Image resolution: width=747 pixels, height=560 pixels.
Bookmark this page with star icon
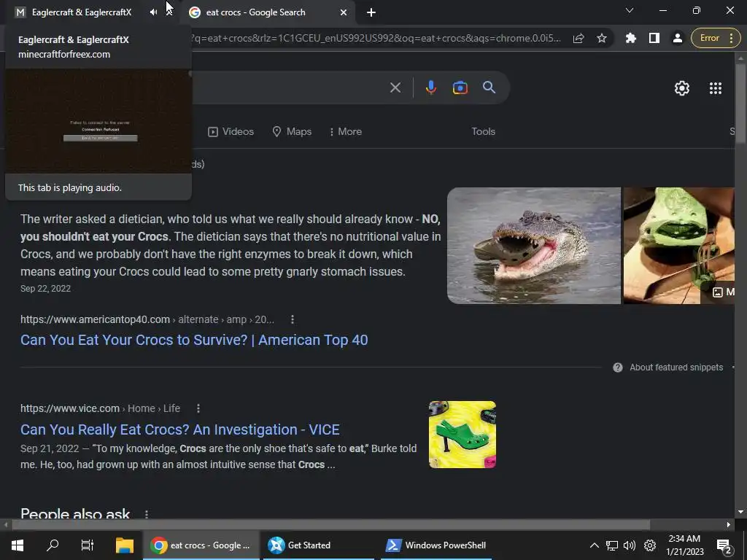[x=602, y=38]
